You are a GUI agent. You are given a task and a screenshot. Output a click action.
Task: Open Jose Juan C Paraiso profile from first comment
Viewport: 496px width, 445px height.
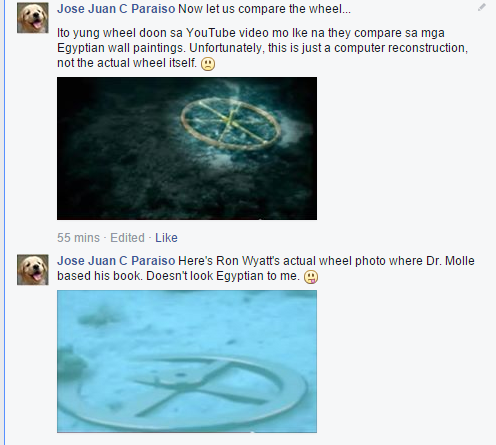click(116, 9)
